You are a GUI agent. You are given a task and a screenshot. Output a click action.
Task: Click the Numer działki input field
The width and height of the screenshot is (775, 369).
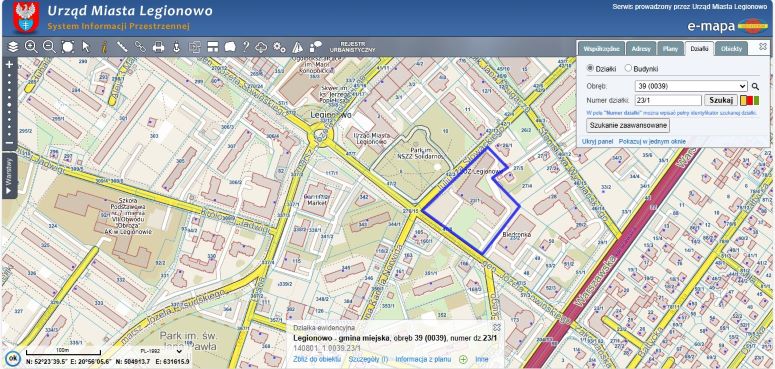pos(668,100)
